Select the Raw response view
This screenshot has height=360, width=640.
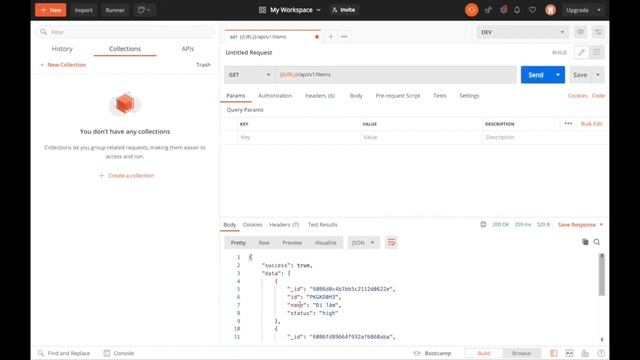tap(264, 242)
